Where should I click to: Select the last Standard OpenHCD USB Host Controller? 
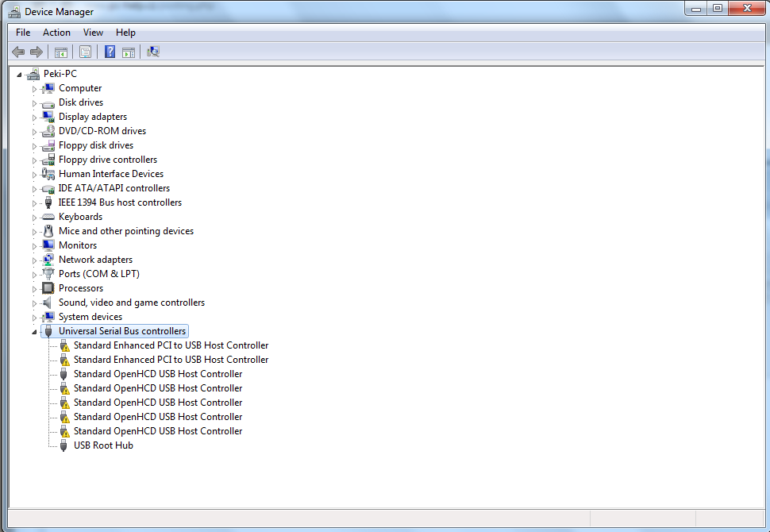tap(158, 431)
